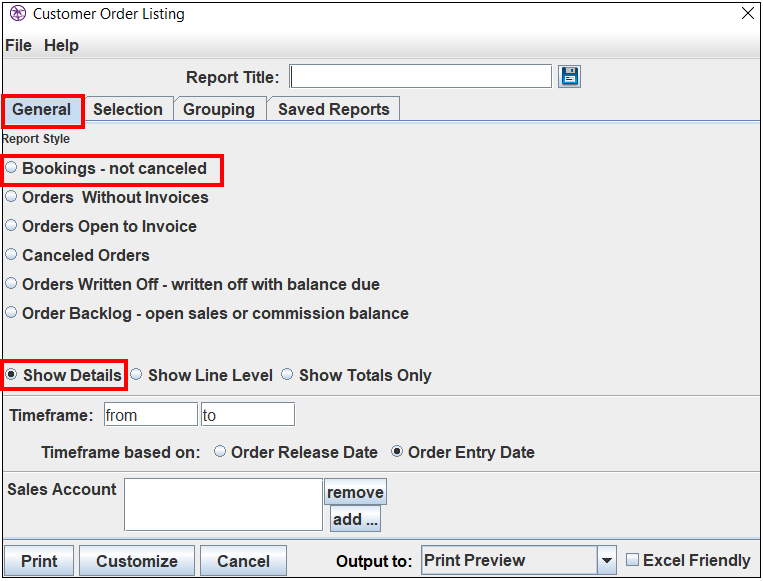Click the Customer Order Listing app icon
Image resolution: width=763 pixels, height=581 pixels.
pos(18,14)
